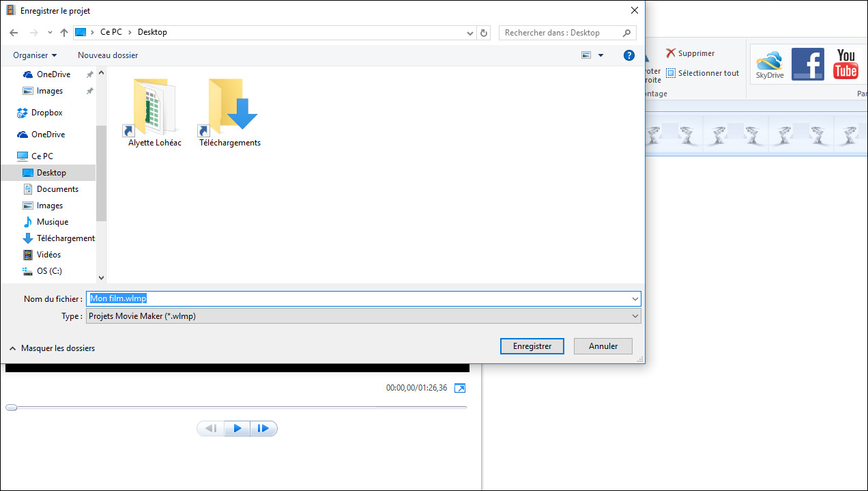This screenshot has height=491, width=868.
Task: Open the dialog help question mark
Action: point(628,55)
